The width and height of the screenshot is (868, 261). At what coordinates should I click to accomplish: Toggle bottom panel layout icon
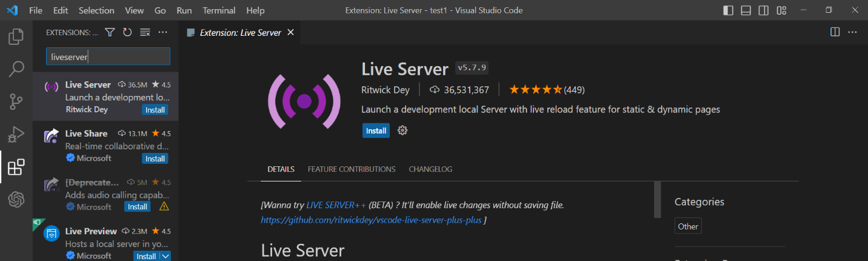point(746,10)
